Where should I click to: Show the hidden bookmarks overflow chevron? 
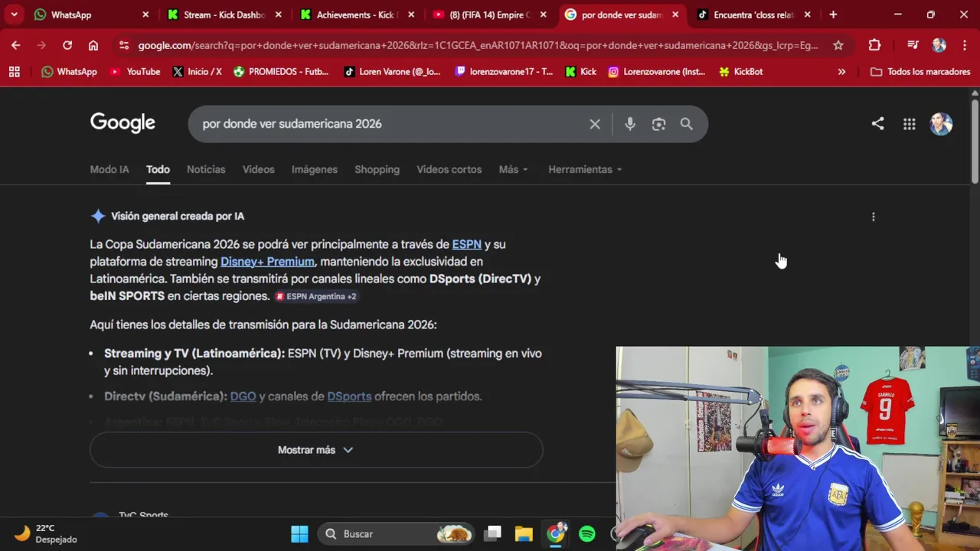pos(841,71)
